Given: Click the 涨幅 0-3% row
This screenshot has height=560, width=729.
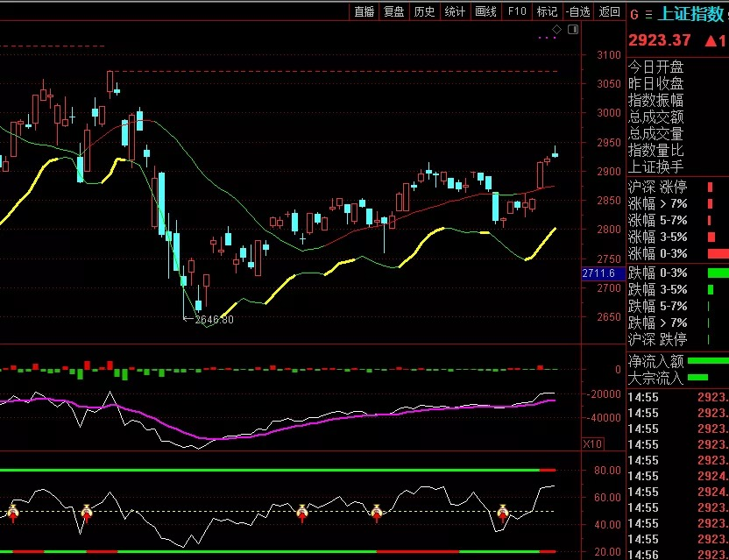Looking at the screenshot, I should pos(678,253).
